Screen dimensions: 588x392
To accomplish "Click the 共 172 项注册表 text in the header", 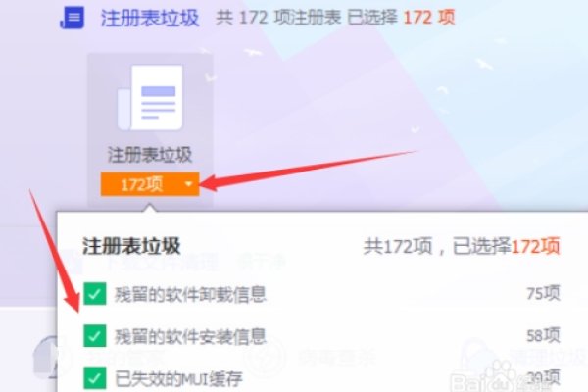I will pyautogui.click(x=278, y=18).
